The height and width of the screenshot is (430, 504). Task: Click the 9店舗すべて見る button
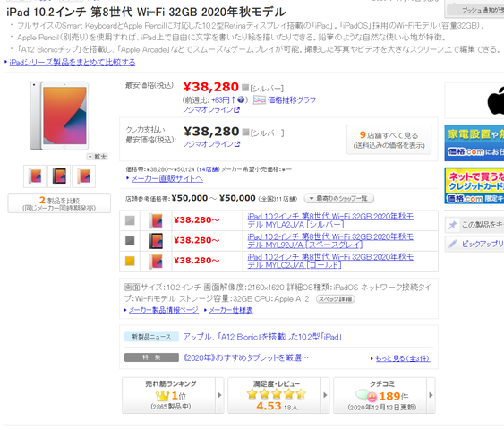[389, 140]
